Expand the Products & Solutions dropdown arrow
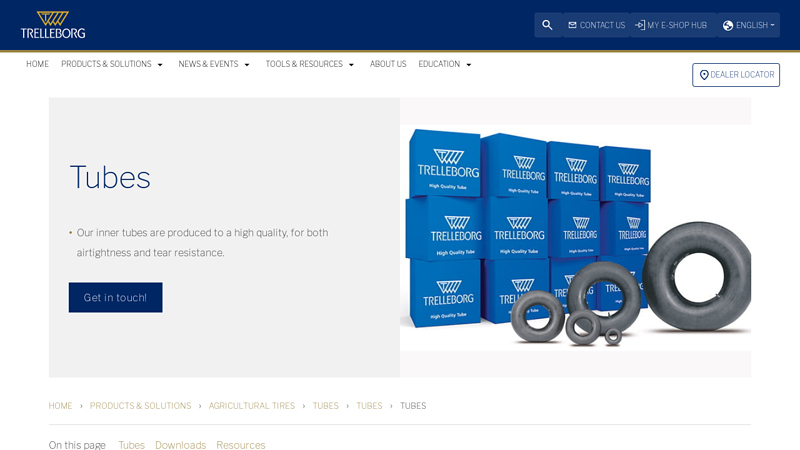This screenshot has height=450, width=800. tap(160, 65)
